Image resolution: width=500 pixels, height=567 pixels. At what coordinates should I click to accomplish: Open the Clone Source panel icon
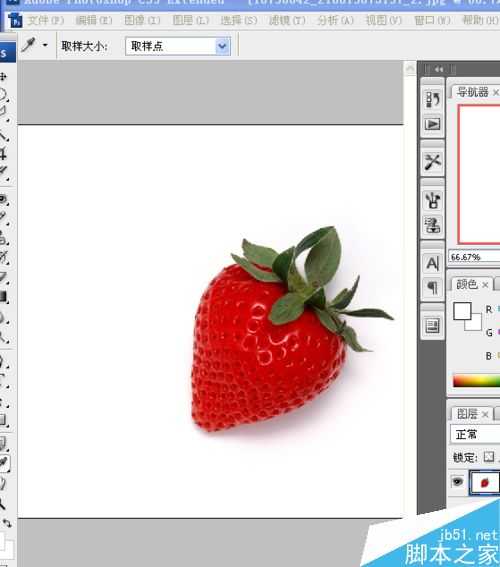coord(433,225)
